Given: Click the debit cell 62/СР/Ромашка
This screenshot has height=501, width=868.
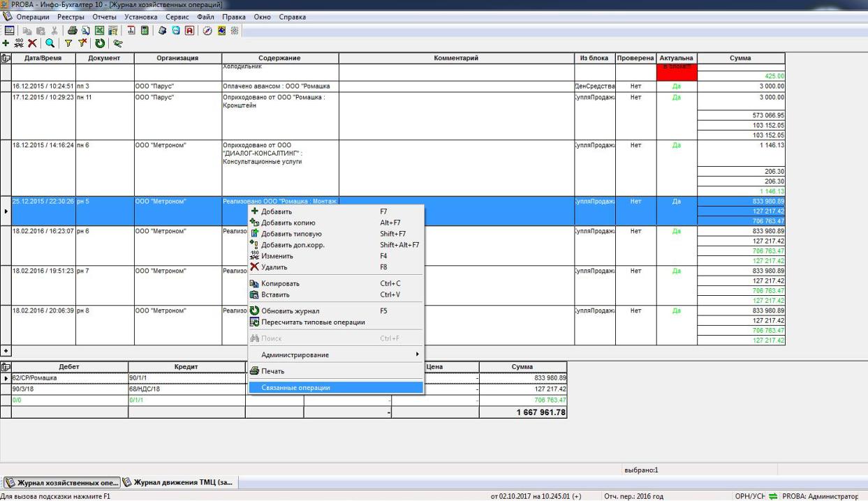Looking at the screenshot, I should pyautogui.click(x=69, y=377).
